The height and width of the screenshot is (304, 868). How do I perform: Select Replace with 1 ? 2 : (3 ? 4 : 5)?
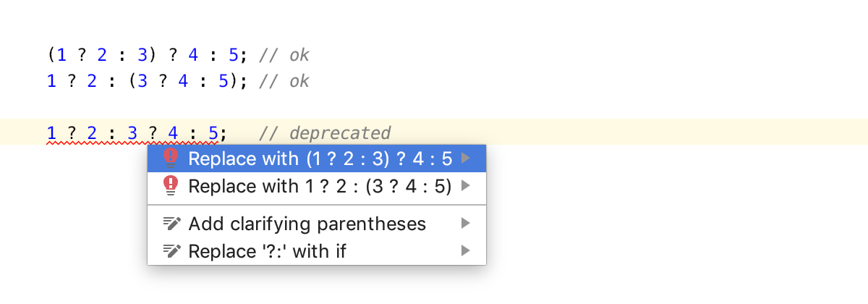point(317,186)
